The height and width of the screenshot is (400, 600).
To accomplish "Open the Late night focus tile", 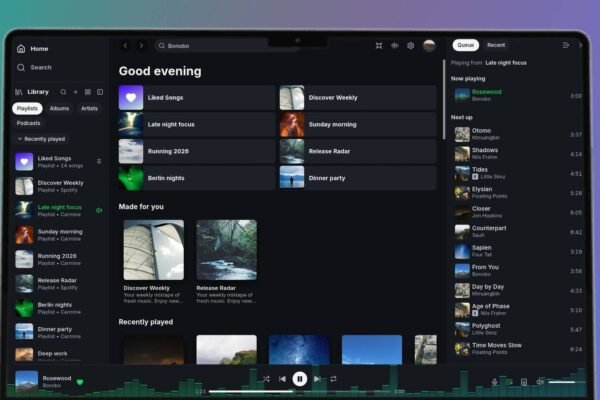I will [197, 124].
